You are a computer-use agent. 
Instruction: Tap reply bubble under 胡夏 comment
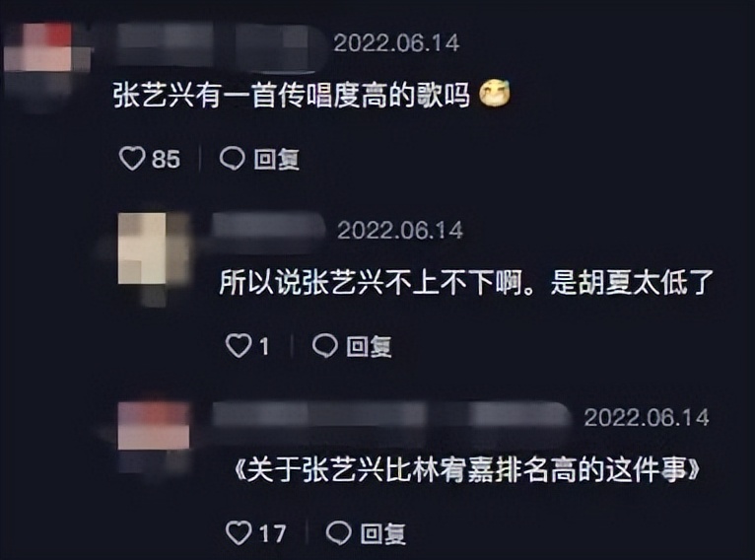(325, 345)
